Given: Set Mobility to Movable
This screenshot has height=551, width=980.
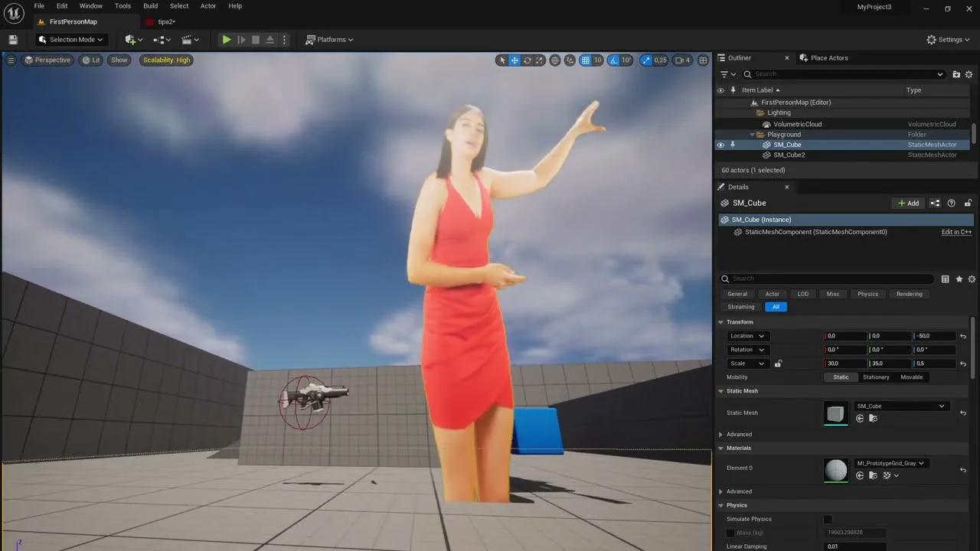Looking at the screenshot, I should [x=912, y=377].
